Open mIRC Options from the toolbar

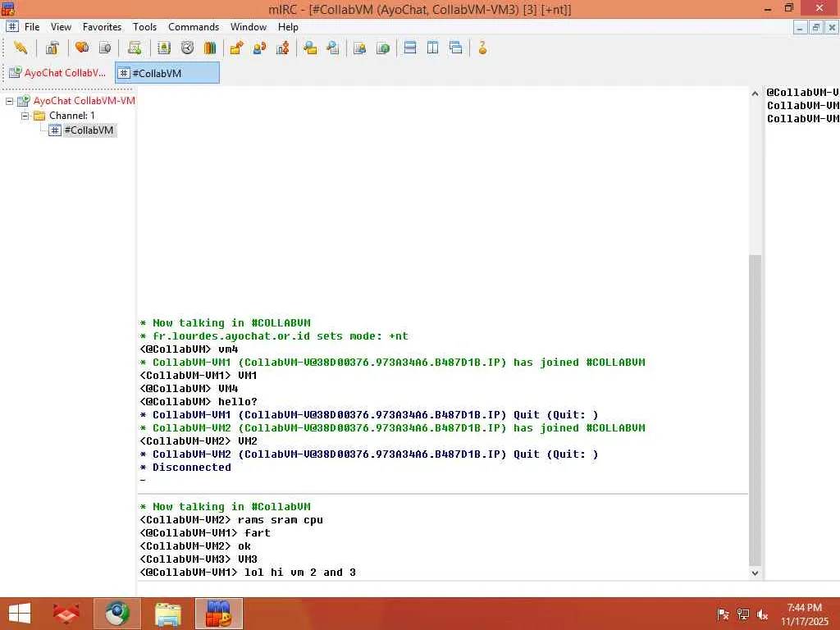pyautogui.click(x=52, y=48)
